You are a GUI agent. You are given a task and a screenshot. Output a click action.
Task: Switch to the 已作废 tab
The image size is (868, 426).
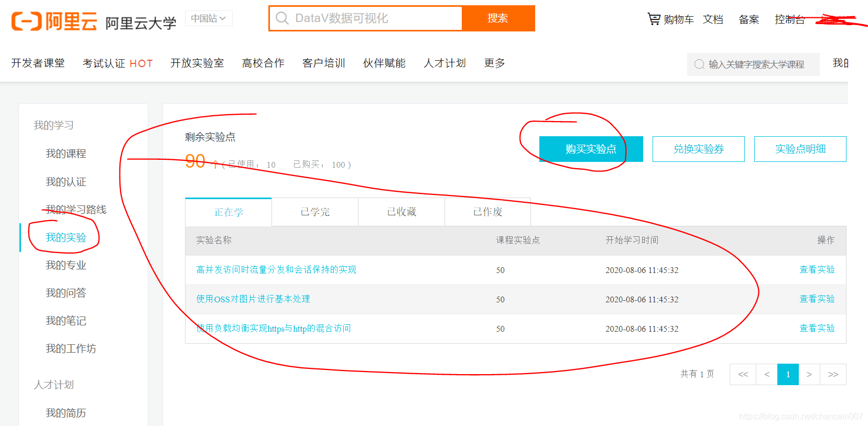click(x=487, y=212)
